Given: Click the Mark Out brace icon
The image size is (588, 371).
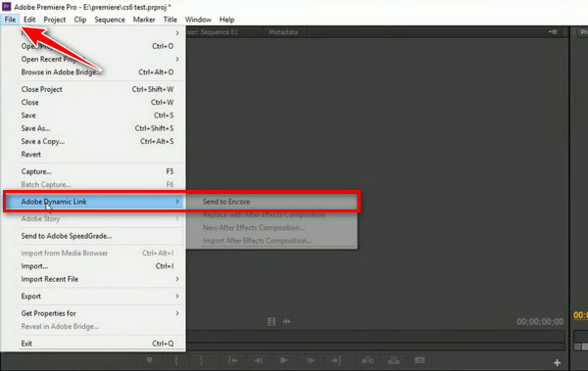Looking at the screenshot, I should (x=201, y=360).
